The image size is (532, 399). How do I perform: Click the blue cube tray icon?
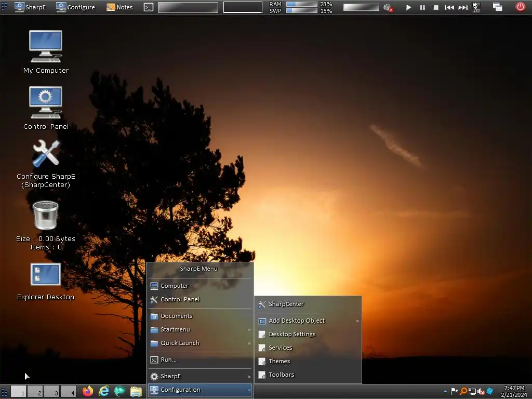click(x=489, y=392)
